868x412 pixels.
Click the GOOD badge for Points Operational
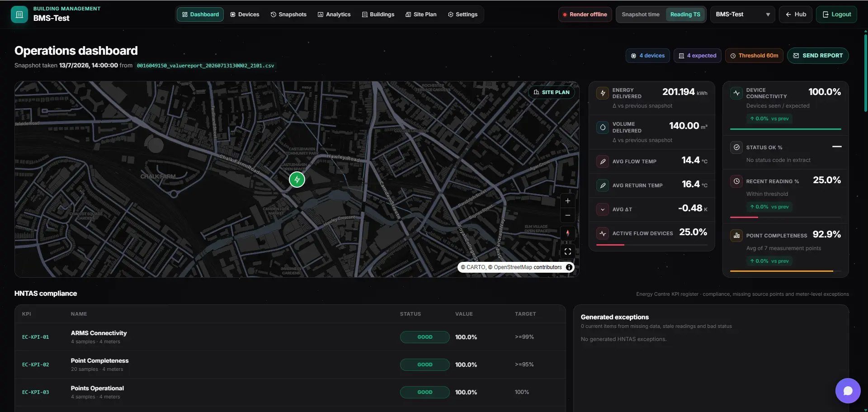425,393
